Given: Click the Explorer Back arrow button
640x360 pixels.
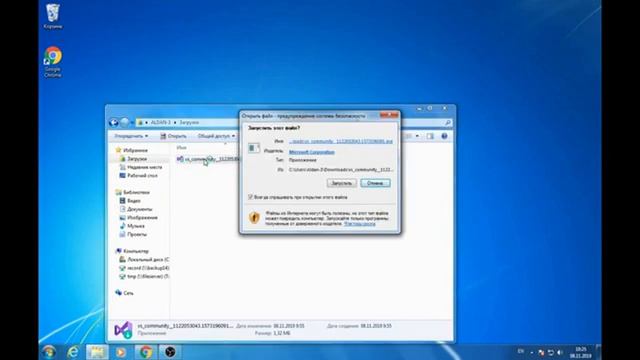Looking at the screenshot, I should [x=114, y=122].
